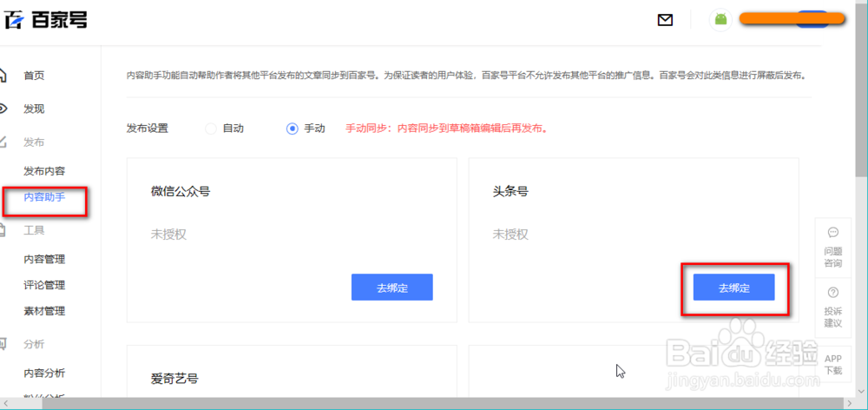The image size is (868, 410).
Task: Select 自动 publish setting radio
Action: point(210,129)
